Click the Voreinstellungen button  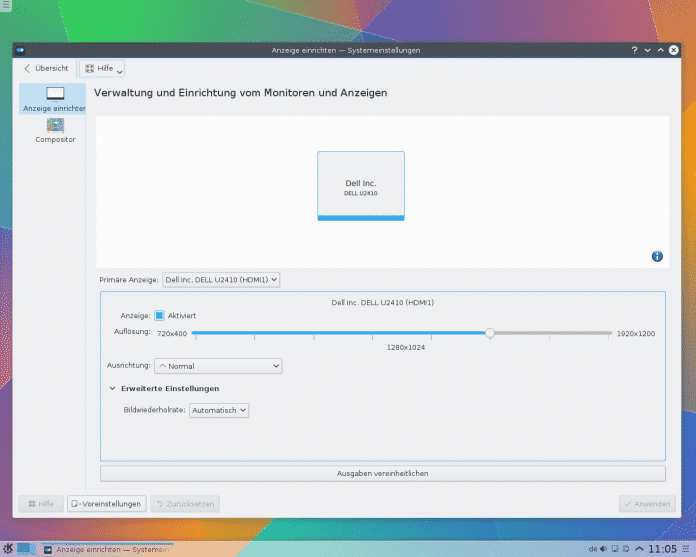coord(106,504)
